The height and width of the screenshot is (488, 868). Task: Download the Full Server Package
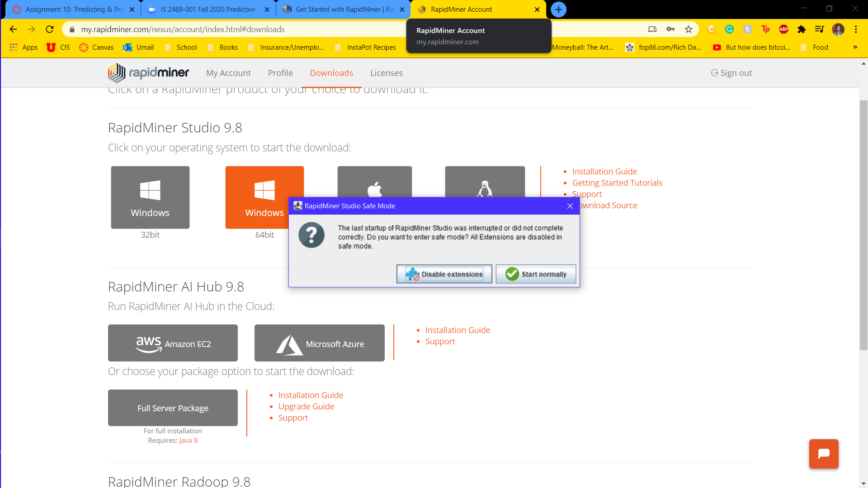[173, 408]
